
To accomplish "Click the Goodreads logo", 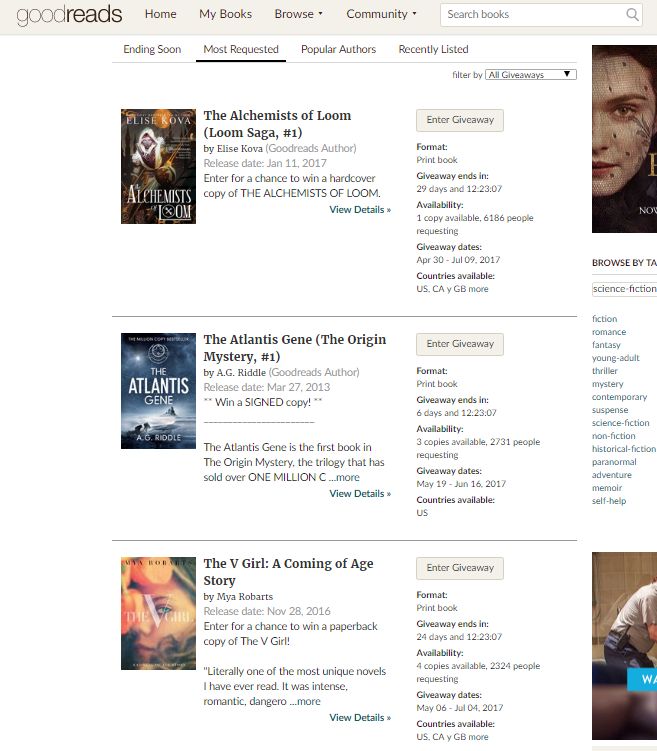I will click(69, 14).
